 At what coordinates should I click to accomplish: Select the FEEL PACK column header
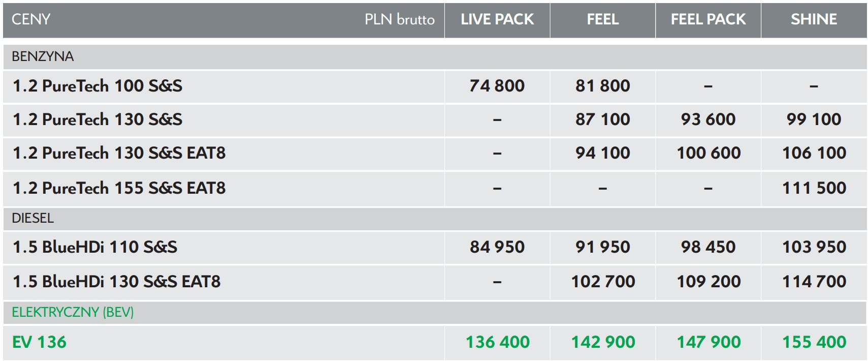coord(708,19)
